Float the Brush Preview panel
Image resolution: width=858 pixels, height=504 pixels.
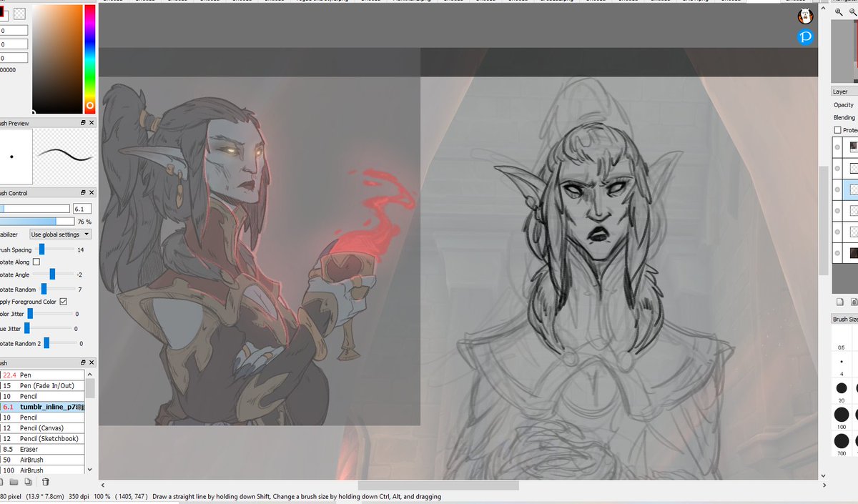pyautogui.click(x=83, y=123)
